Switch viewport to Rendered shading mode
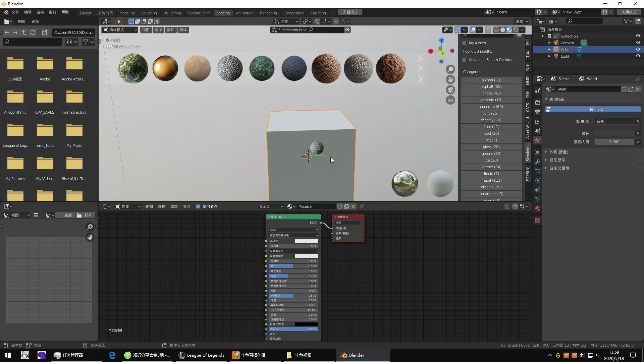 (x=516, y=29)
